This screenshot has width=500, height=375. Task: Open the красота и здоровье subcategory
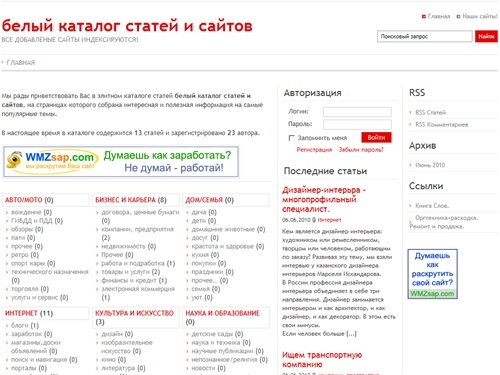point(223,246)
